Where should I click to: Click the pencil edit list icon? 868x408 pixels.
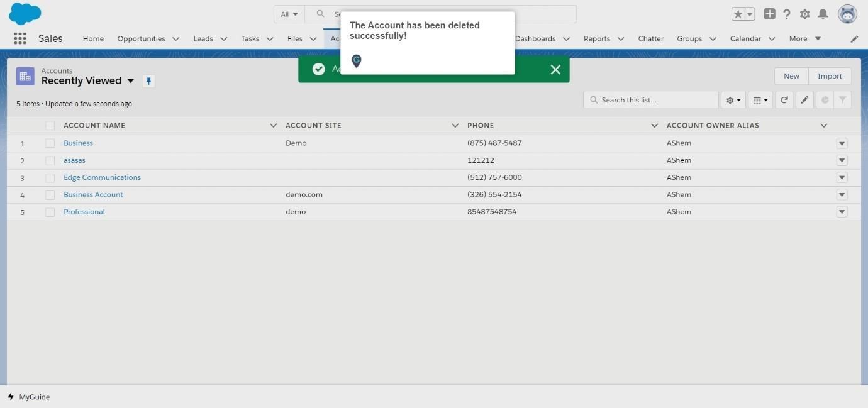click(804, 100)
